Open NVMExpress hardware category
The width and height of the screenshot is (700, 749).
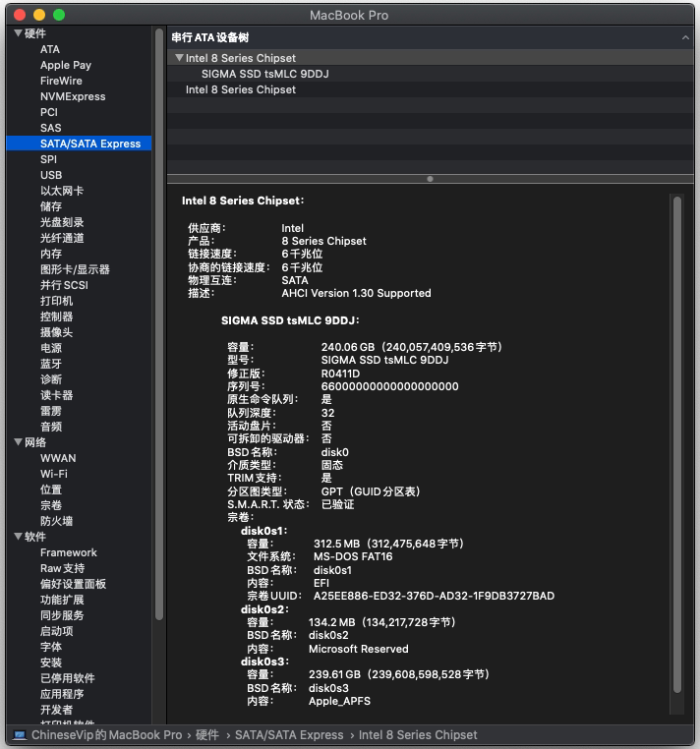point(73,96)
